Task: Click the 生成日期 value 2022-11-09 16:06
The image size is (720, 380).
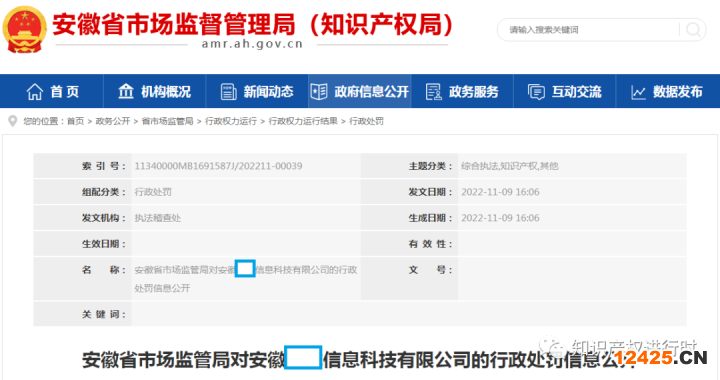Action: click(500, 218)
